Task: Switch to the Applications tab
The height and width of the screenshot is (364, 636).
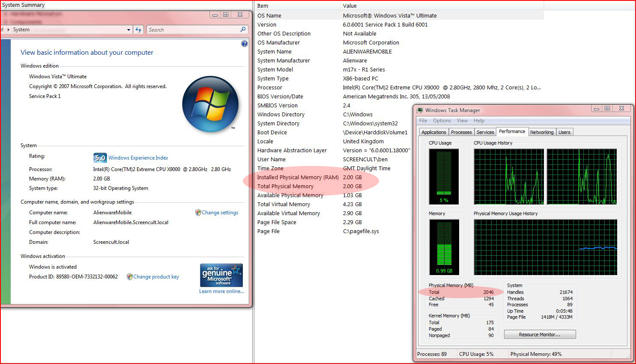Action: 433,132
